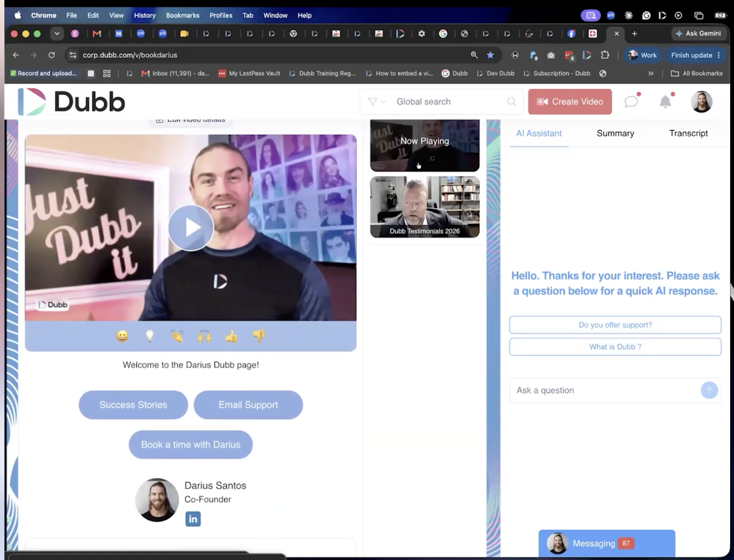734x560 pixels.
Task: Open the View menu
Action: point(116,15)
